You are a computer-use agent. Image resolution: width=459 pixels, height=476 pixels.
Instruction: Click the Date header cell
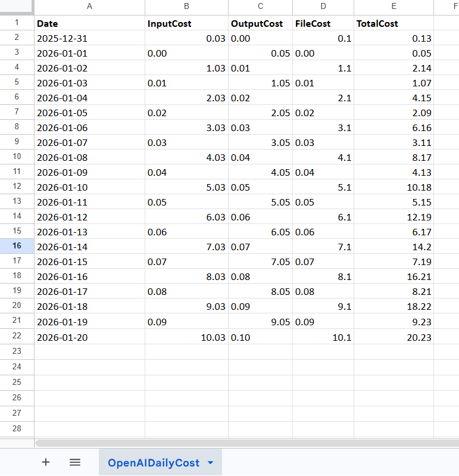tap(89, 23)
